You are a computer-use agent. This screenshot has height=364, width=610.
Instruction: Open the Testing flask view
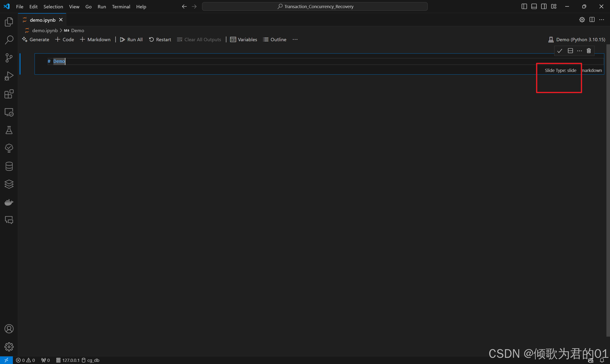9,130
